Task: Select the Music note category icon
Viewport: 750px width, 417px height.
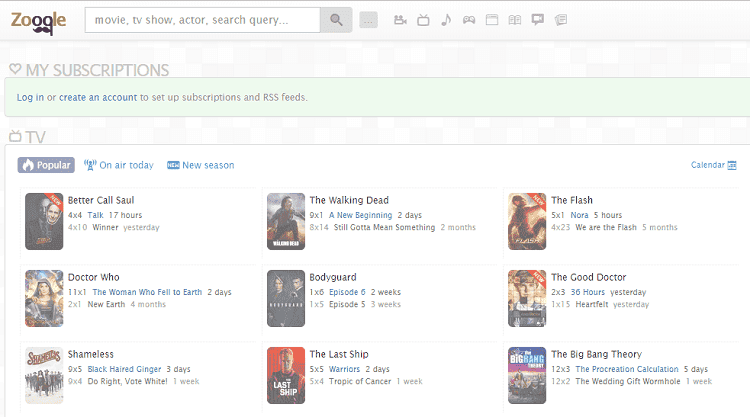Action: (446, 19)
